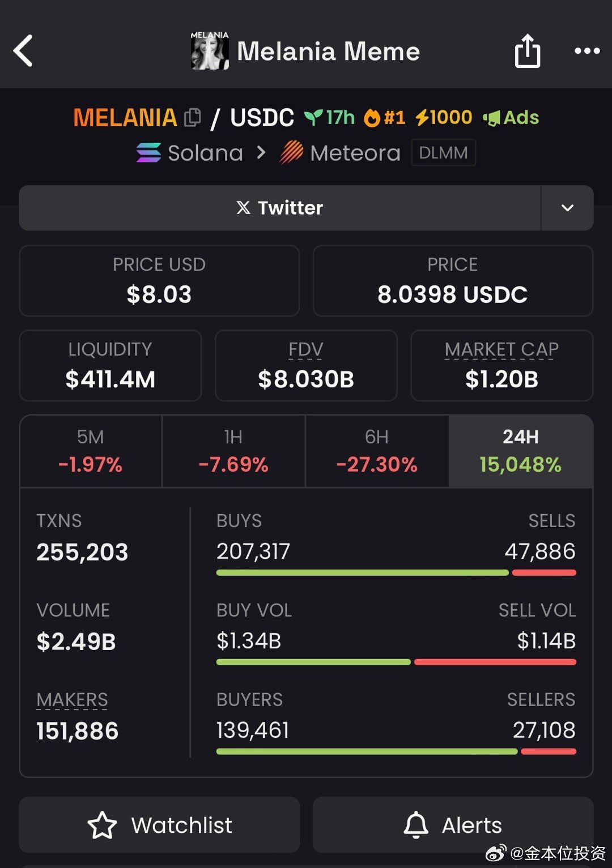Tap the Ads megaphone badge

[x=511, y=117]
